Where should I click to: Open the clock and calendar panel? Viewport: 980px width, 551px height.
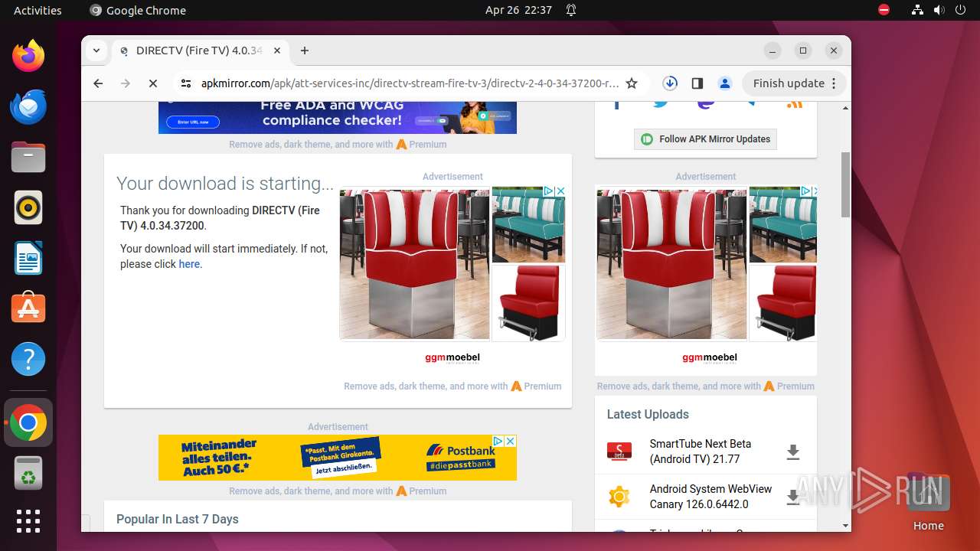[518, 10]
